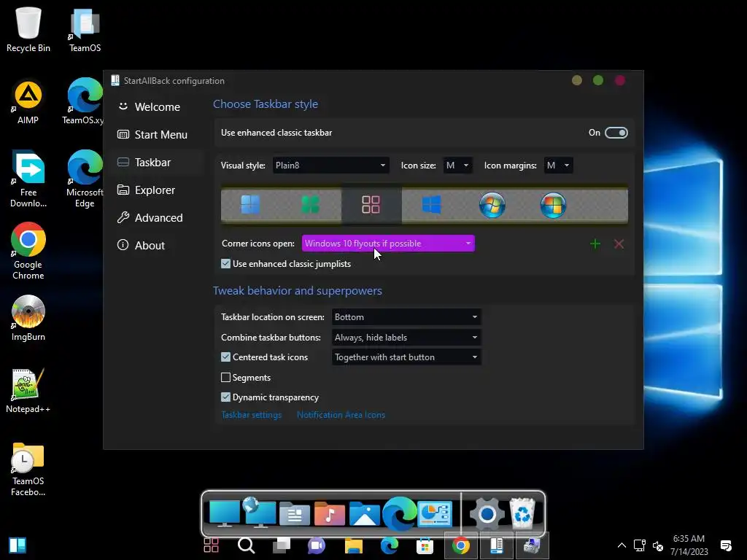The image size is (747, 560).
Task: Click the green window control dot
Action: [x=598, y=80]
